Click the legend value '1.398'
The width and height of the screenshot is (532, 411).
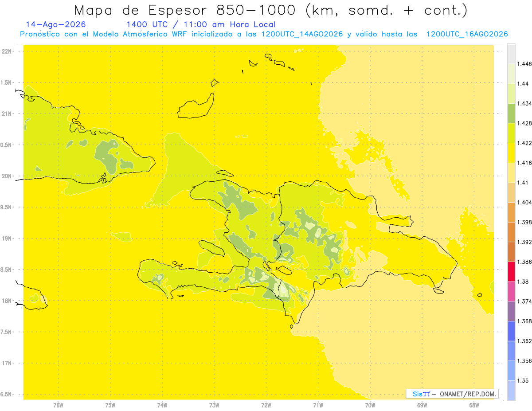(x=524, y=222)
